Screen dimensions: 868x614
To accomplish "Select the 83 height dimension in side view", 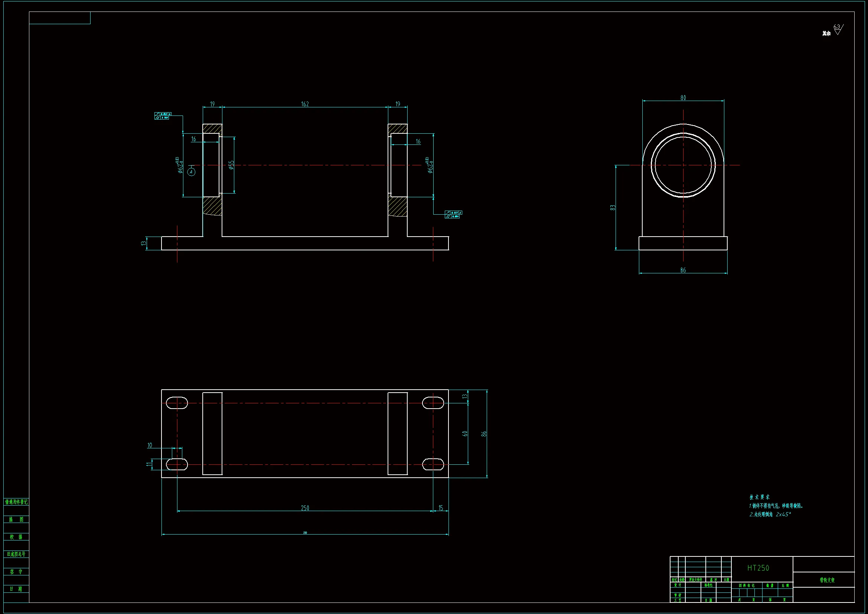I will [x=613, y=208].
